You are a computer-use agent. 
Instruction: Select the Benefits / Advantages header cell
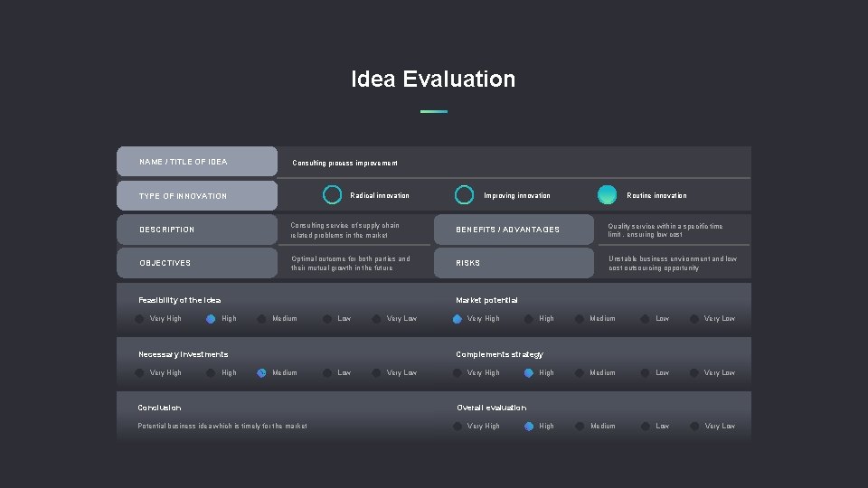point(507,230)
